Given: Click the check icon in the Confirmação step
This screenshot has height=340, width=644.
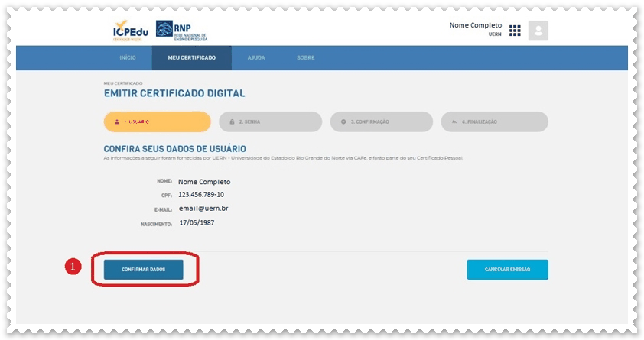Looking at the screenshot, I should coord(343,121).
